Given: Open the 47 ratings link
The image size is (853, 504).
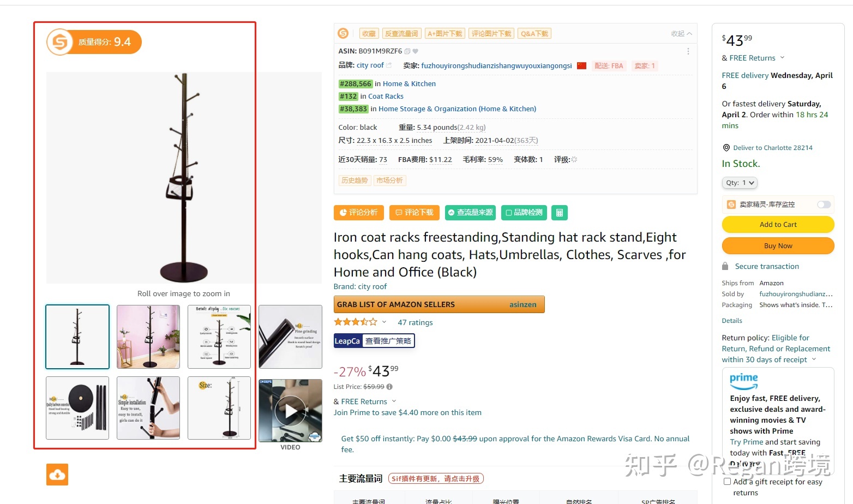Looking at the screenshot, I should [x=415, y=322].
